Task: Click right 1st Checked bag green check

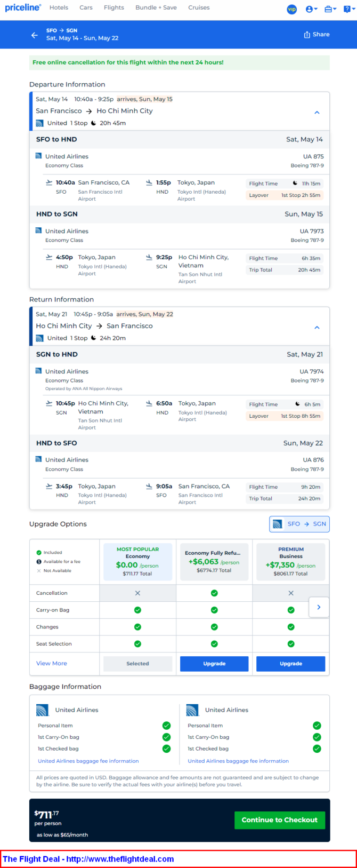Action: tap(317, 749)
